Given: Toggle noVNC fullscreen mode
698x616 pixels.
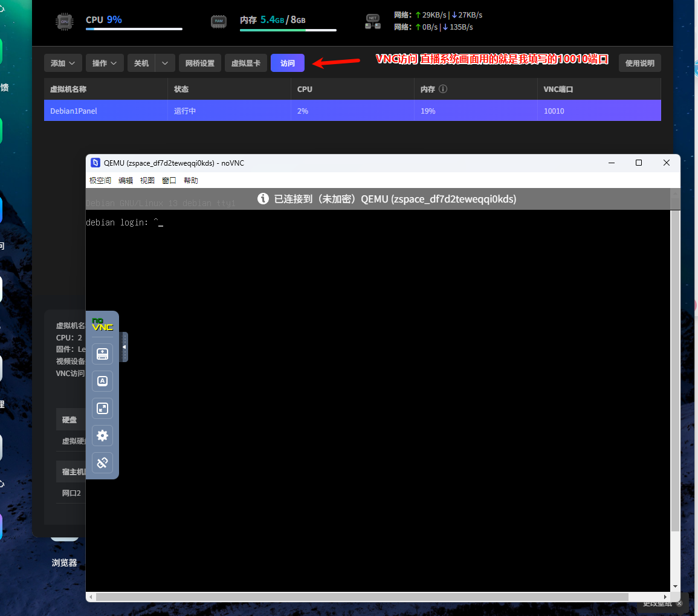Looking at the screenshot, I should click(x=102, y=408).
